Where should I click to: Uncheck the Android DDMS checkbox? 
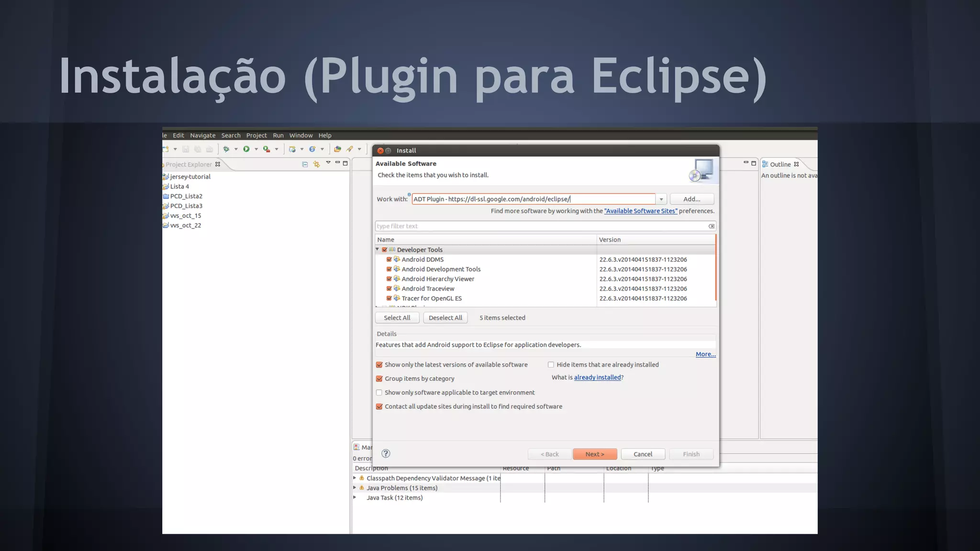[389, 259]
